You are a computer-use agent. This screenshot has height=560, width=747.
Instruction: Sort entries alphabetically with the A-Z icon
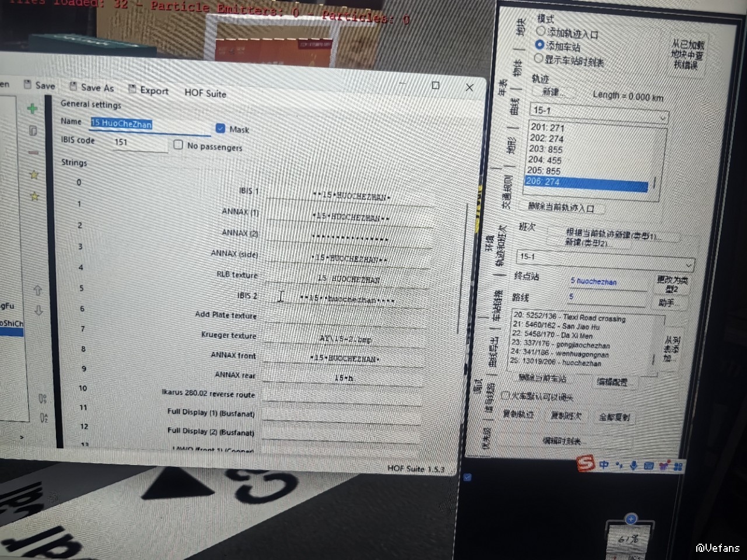click(x=44, y=418)
